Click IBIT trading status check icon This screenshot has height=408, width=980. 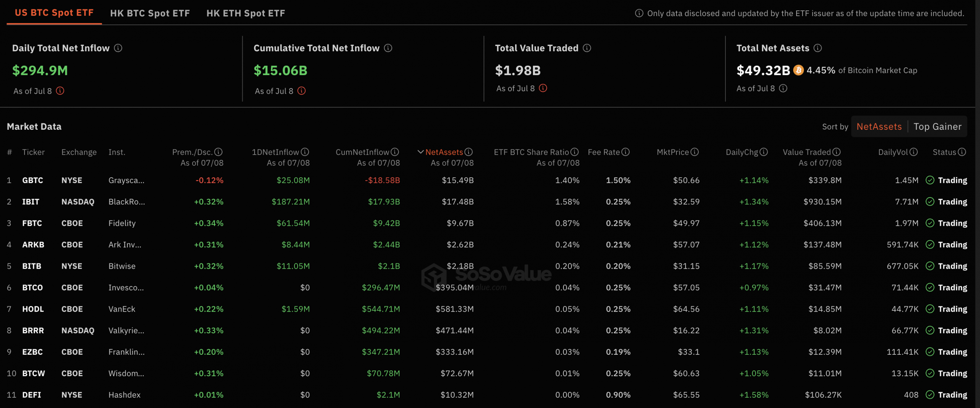click(x=930, y=201)
